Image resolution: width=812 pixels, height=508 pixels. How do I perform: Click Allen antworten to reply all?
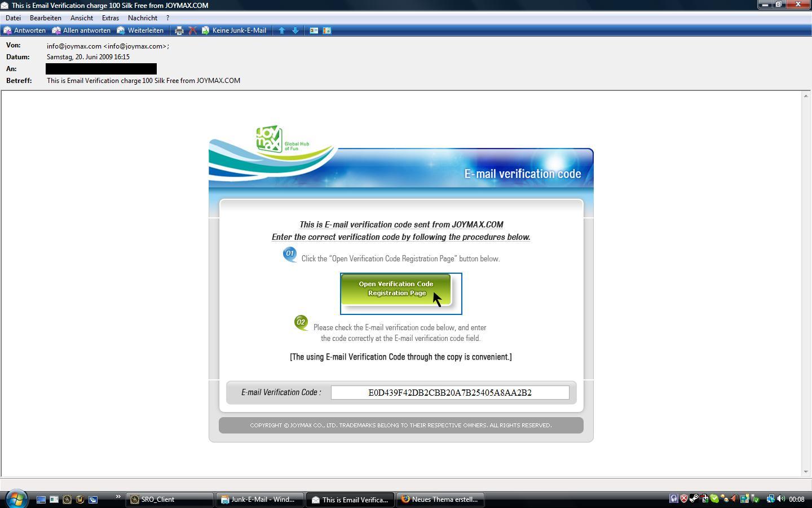[81, 30]
